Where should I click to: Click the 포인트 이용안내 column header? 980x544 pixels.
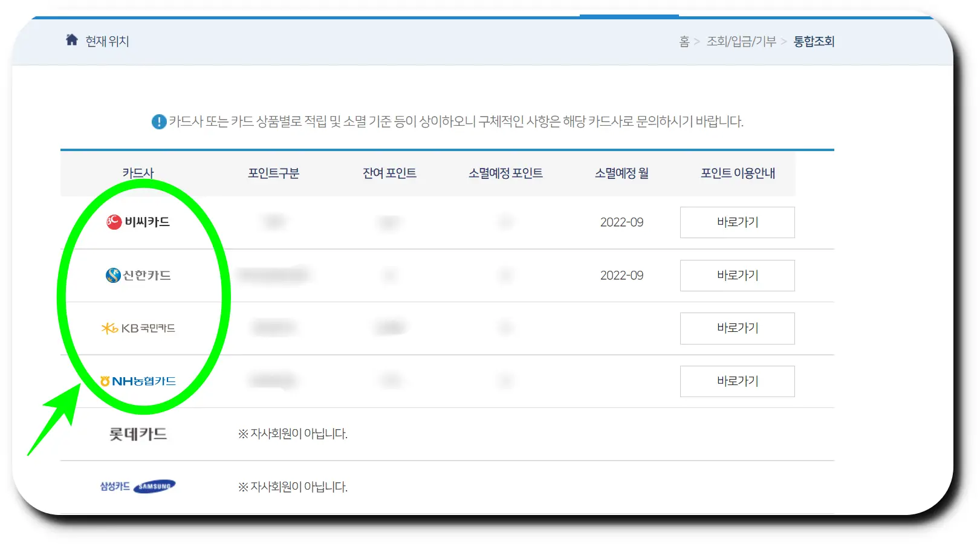point(738,173)
